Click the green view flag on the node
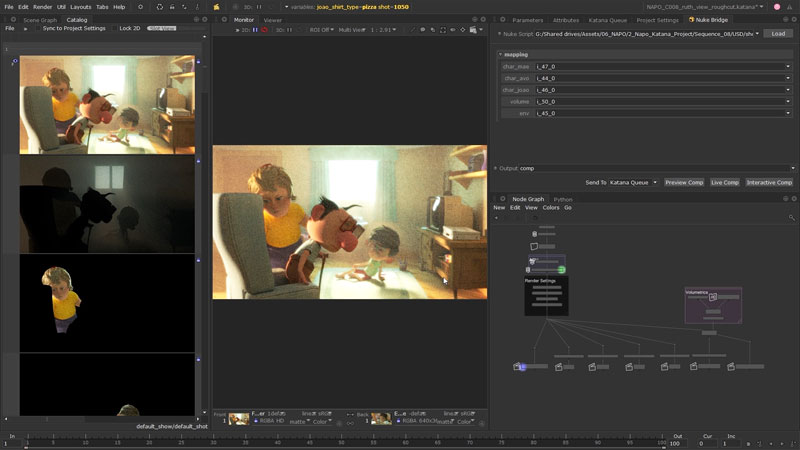 click(x=561, y=269)
